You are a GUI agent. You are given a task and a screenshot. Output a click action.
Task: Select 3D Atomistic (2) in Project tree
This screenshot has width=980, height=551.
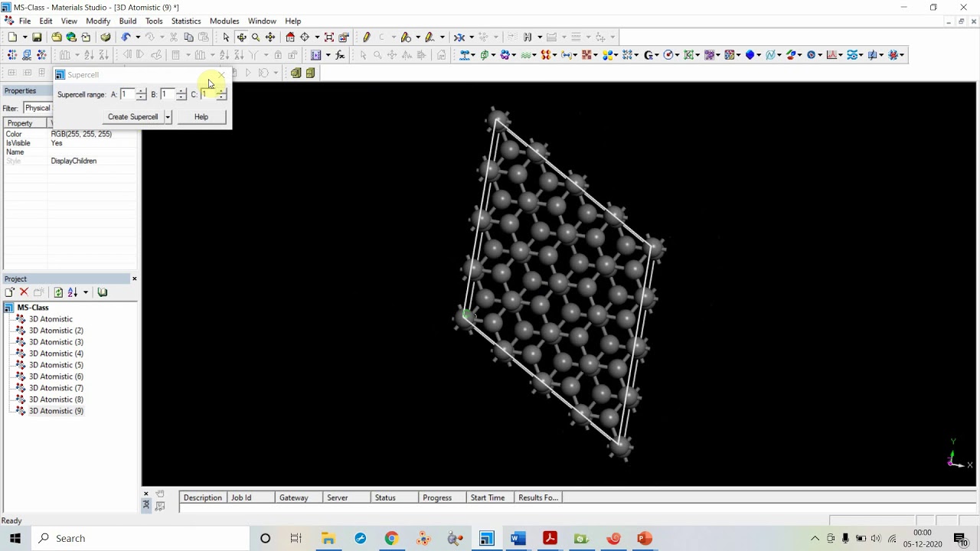[56, 331]
